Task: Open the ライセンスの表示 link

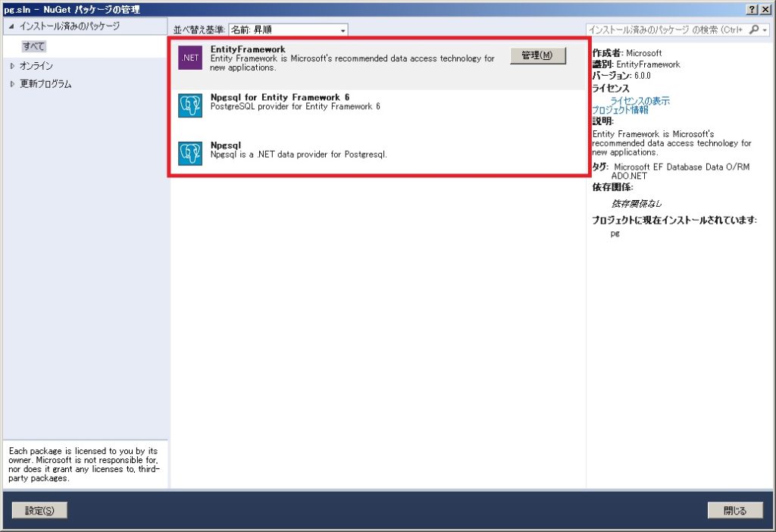Action: click(640, 102)
